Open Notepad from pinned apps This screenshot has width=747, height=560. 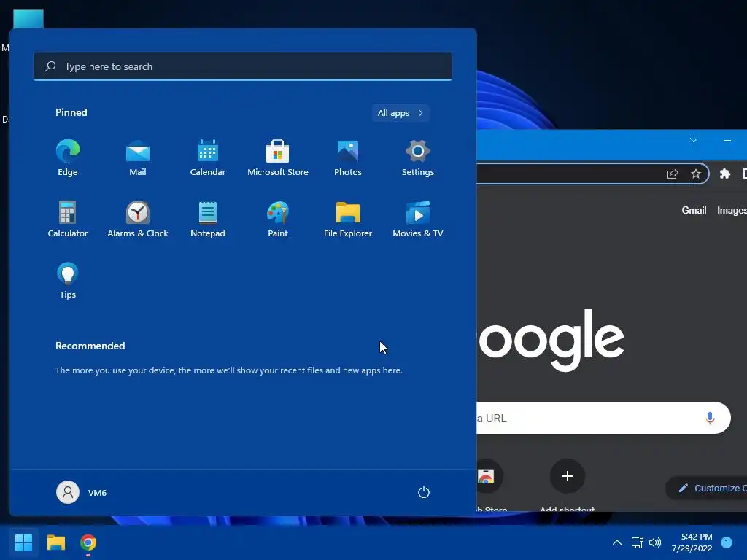[208, 219]
